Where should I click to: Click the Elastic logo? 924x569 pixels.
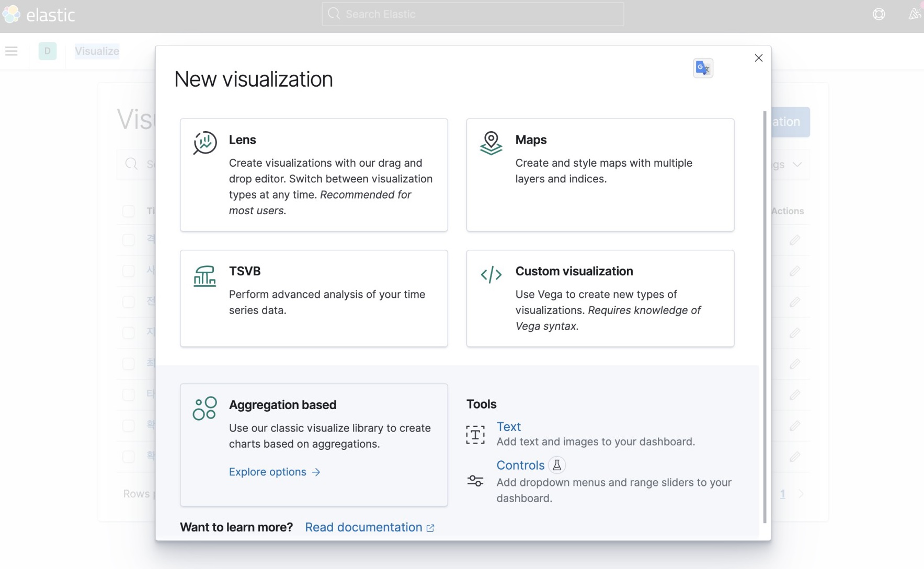39,15
